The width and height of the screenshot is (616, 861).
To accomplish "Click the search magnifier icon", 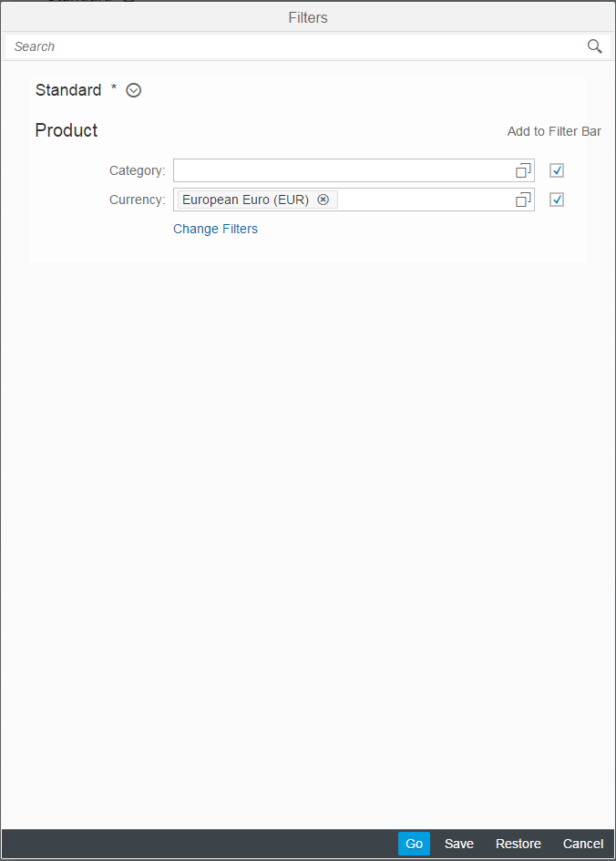I will [x=594, y=46].
